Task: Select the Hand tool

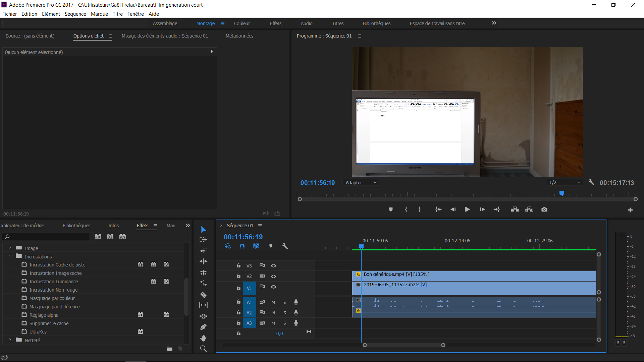Action: point(203,338)
